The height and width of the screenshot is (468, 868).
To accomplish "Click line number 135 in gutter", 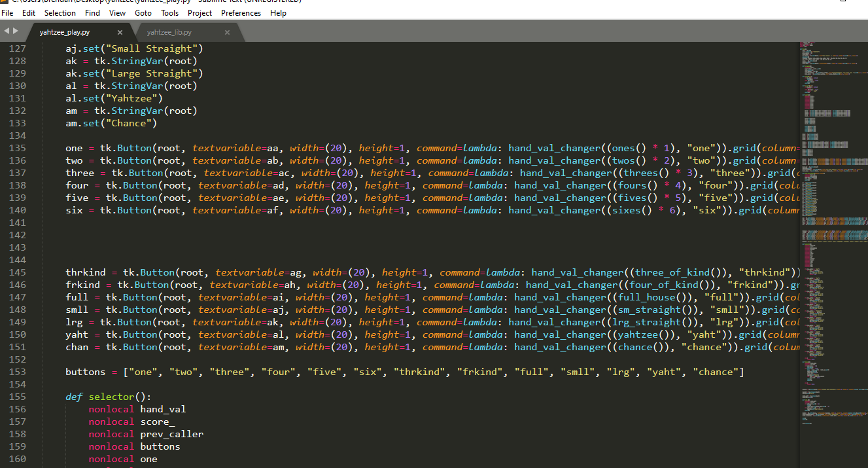I will point(17,148).
